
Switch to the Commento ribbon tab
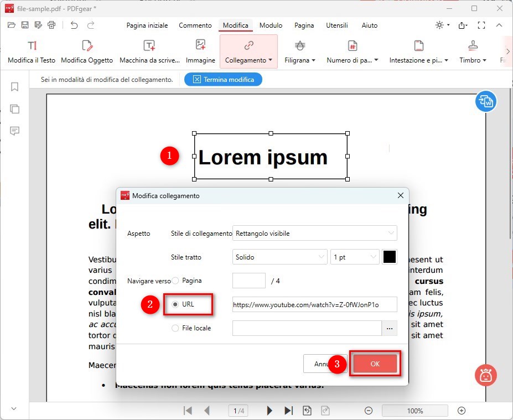(195, 25)
